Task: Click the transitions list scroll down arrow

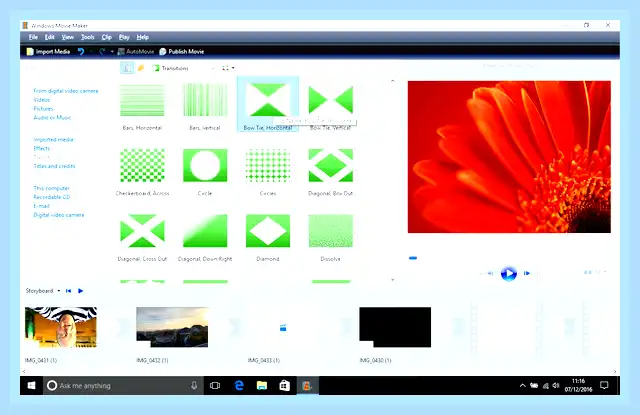Action: click(393, 280)
